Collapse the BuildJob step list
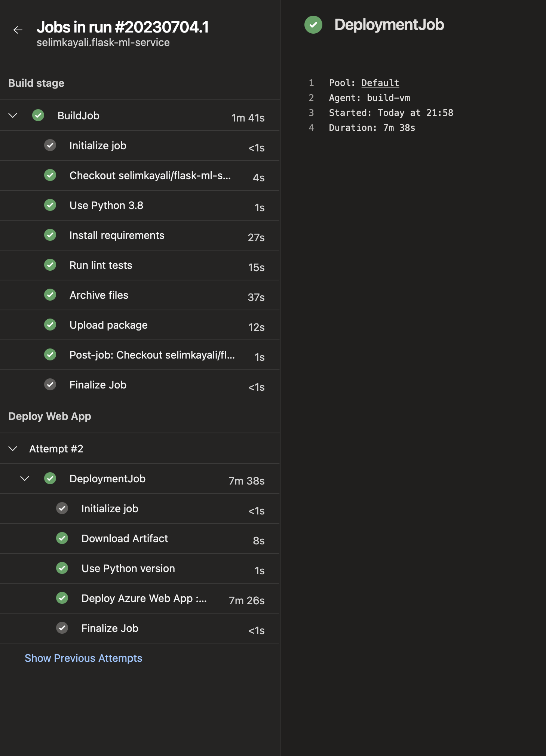 (x=13, y=116)
